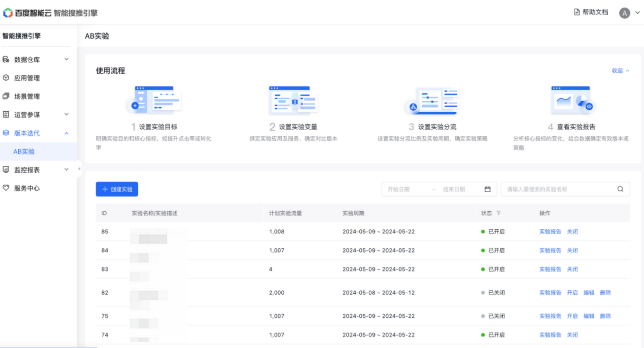Click the 帮助文档 link text
Screen dimensions: 644x348
coord(595,12)
